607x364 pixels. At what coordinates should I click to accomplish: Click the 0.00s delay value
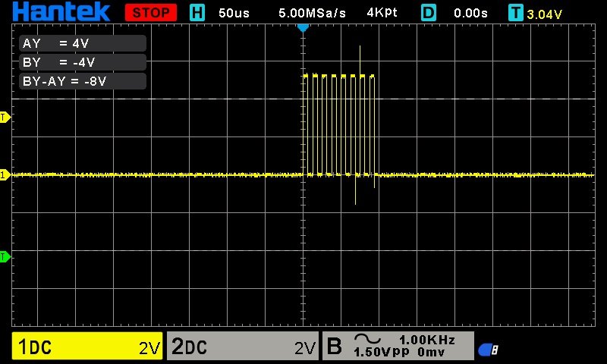pos(470,13)
